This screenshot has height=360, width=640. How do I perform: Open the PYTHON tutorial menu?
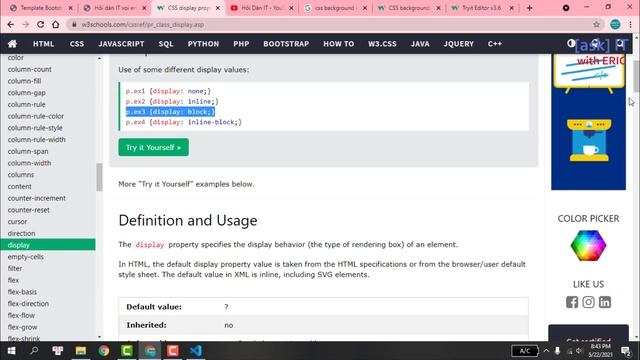pos(203,44)
